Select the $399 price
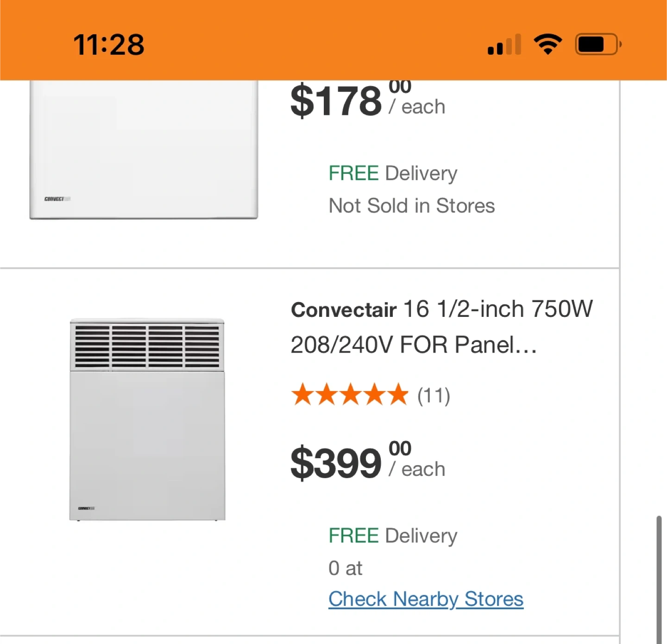Viewport: 667px width, 644px height. (336, 462)
